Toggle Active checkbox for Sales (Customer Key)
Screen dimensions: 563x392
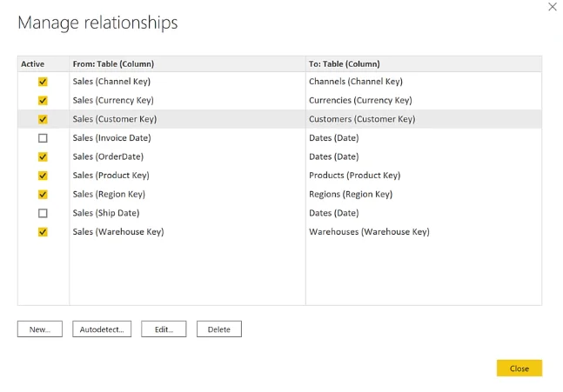click(43, 119)
